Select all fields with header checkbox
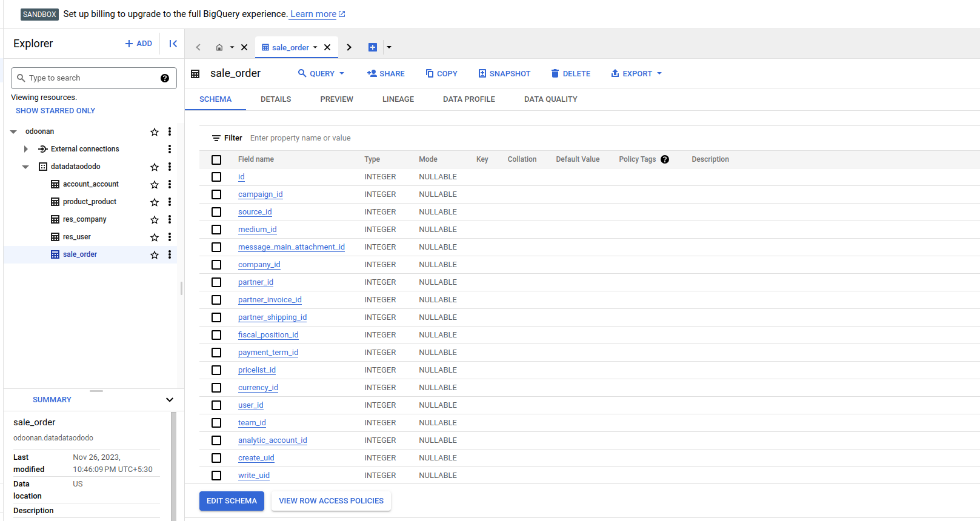 [x=216, y=160]
